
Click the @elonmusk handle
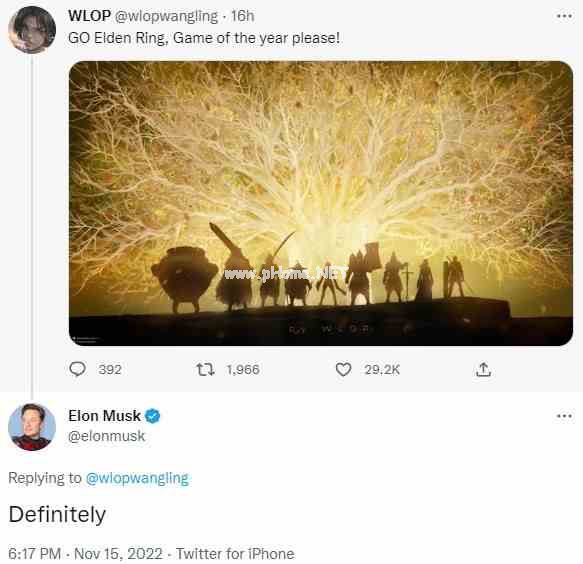point(106,436)
